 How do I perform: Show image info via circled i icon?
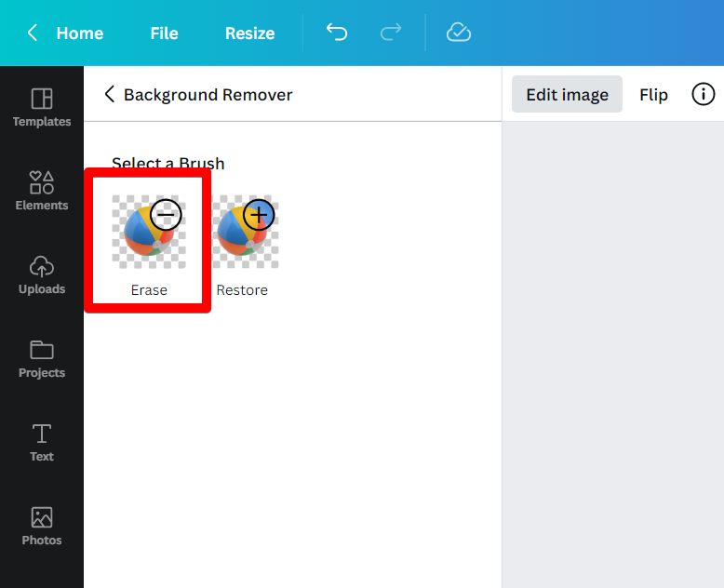pyautogui.click(x=704, y=94)
